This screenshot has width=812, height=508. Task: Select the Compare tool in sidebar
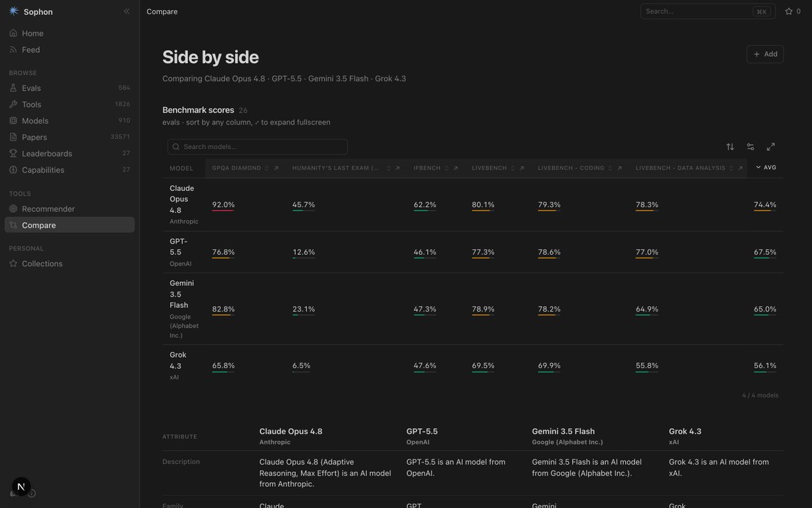pos(70,225)
